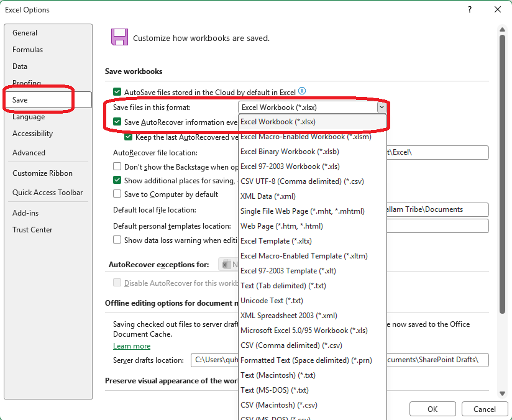Image resolution: width=512 pixels, height=420 pixels.
Task: Select Excel Template (*.xltx)
Action: [313, 241]
